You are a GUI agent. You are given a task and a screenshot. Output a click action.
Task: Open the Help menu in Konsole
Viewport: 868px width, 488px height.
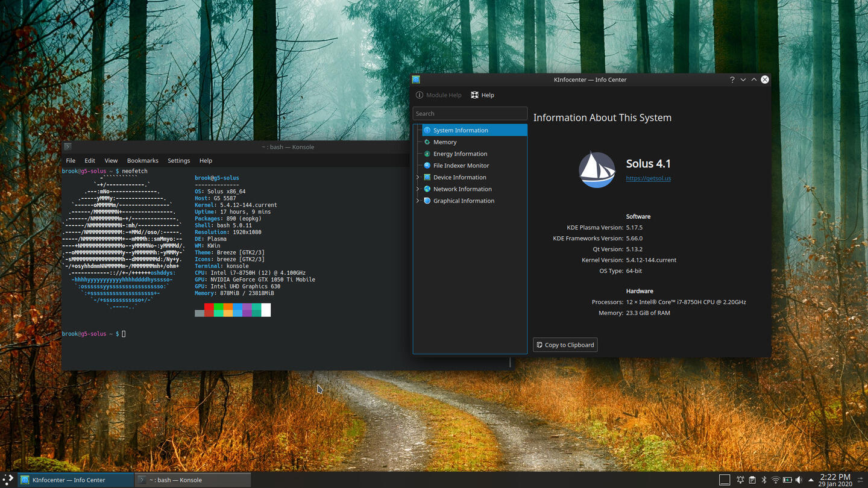pyautogui.click(x=206, y=161)
